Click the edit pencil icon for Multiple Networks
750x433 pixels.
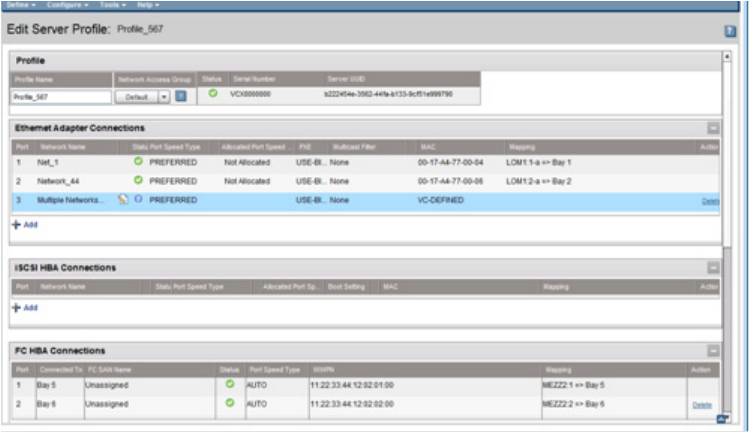(123, 199)
